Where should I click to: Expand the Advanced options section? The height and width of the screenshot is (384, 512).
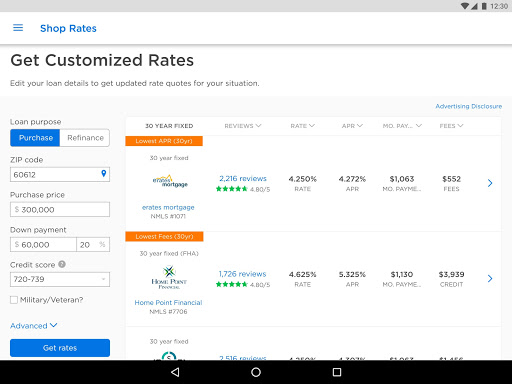pyautogui.click(x=34, y=326)
